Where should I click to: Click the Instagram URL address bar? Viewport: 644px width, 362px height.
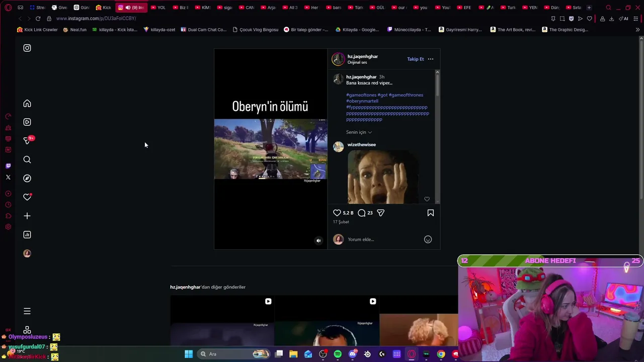297,19
